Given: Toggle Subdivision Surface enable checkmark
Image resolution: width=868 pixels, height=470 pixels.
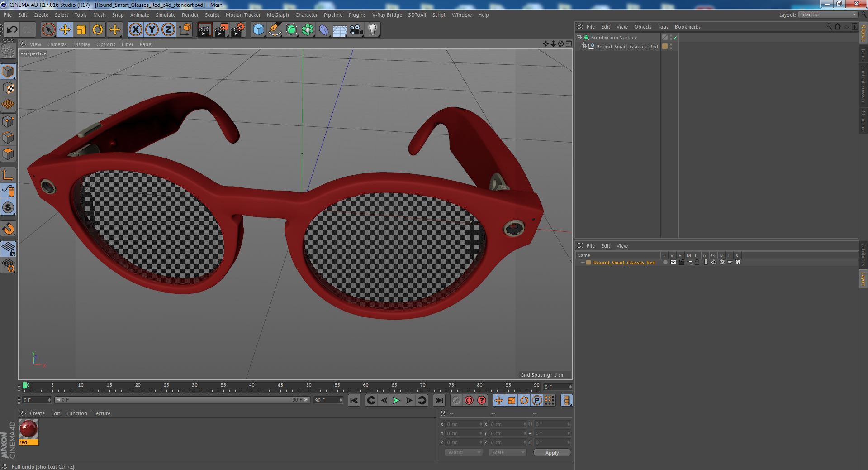Looking at the screenshot, I should click(x=675, y=38).
